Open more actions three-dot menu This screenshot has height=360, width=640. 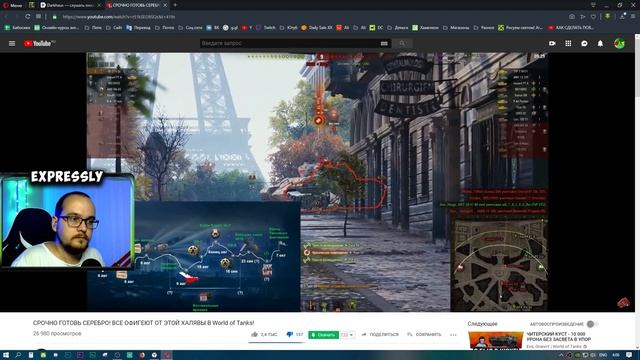(x=453, y=335)
